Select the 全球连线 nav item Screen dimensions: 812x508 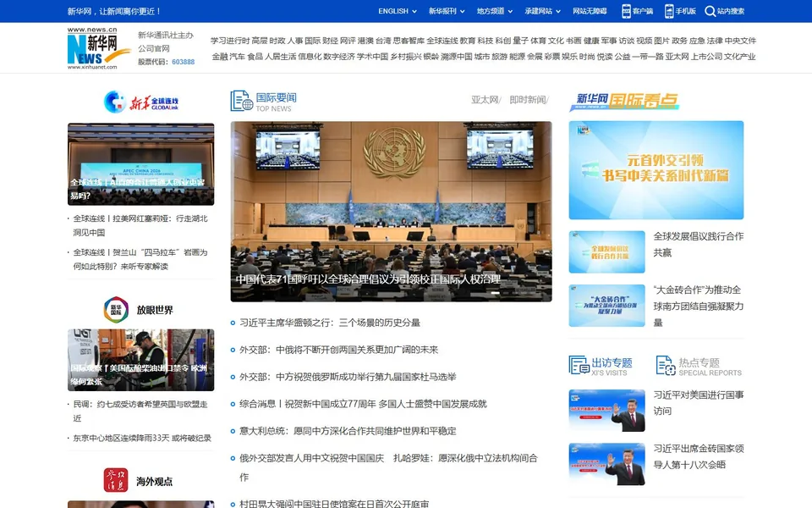pyautogui.click(x=442, y=41)
